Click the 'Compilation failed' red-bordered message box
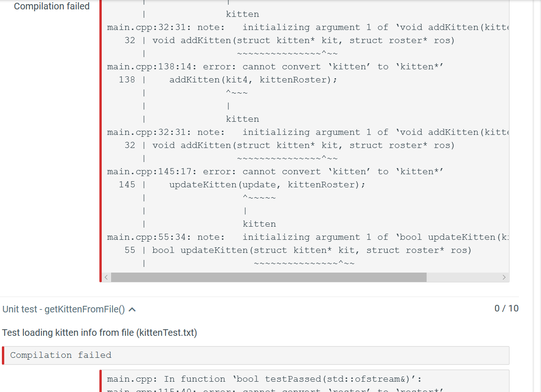This screenshot has width=541, height=392. tap(255, 355)
